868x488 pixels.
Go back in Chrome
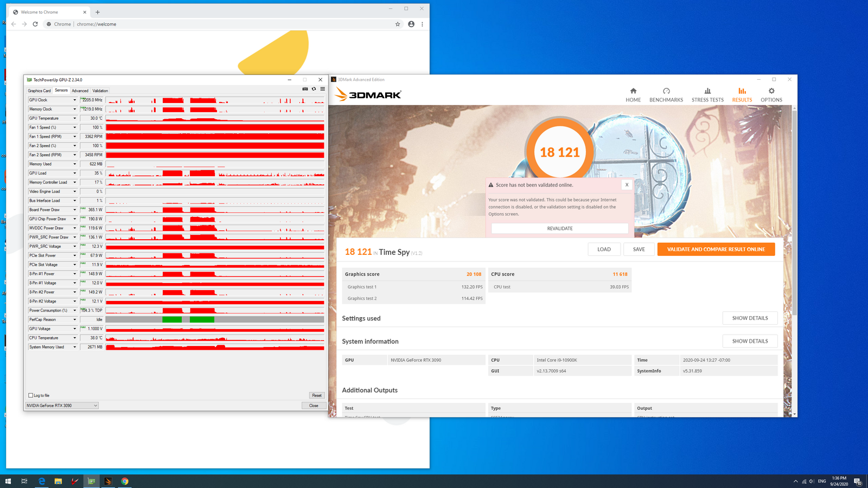[x=14, y=24]
